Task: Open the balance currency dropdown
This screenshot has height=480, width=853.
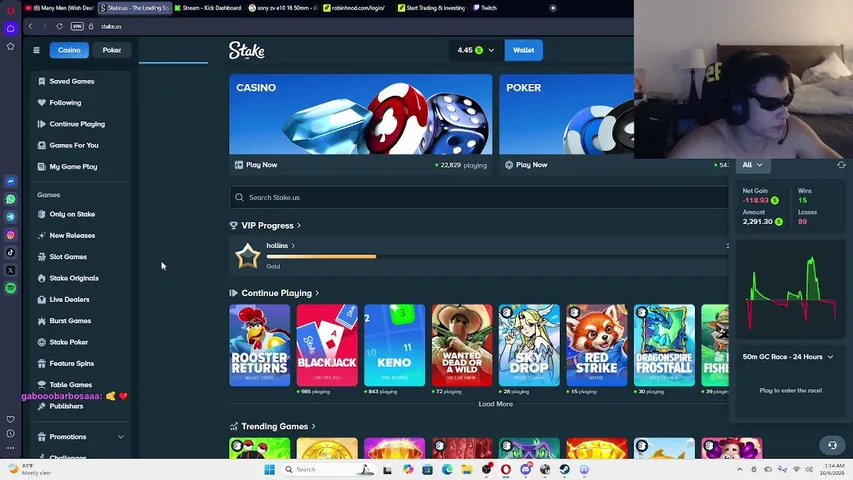Action: pos(475,50)
